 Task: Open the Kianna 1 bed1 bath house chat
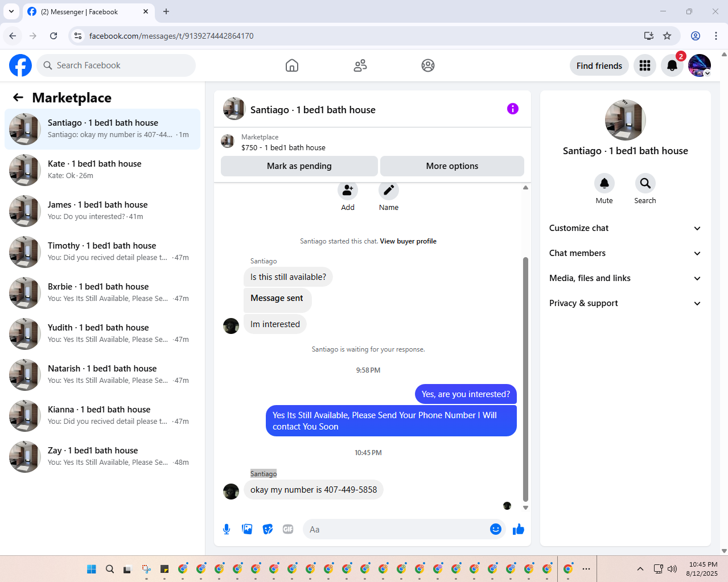click(102, 416)
